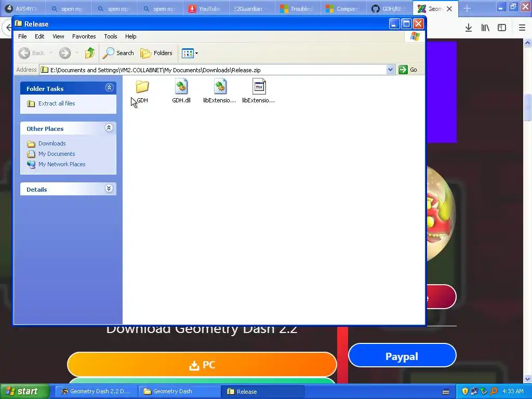Open the Views icon menu
The height and width of the screenshot is (399, 532).
[x=190, y=53]
